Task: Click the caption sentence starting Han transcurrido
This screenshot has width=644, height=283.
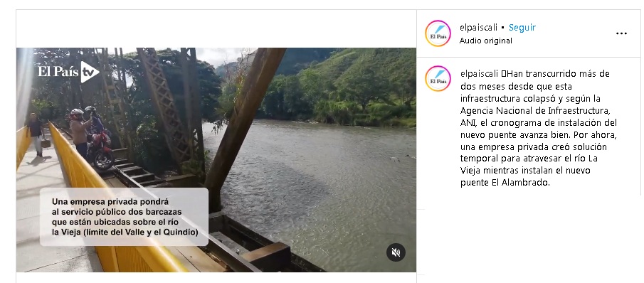Action: pos(539,129)
